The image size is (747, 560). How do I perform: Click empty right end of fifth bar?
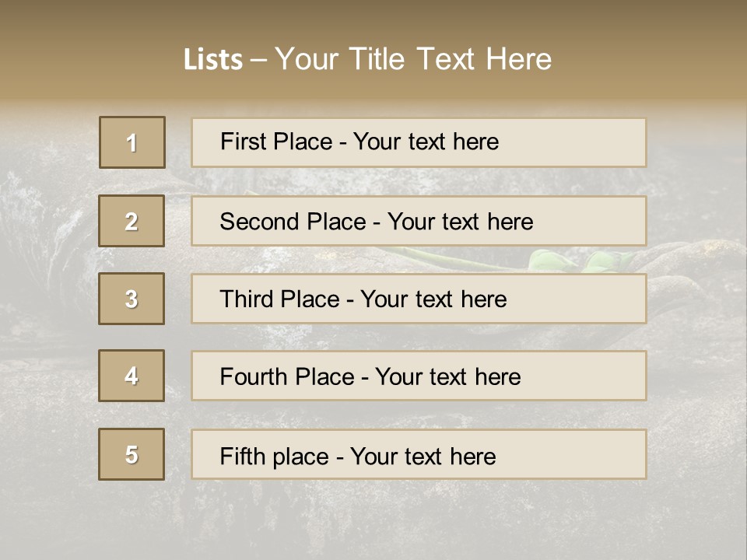(x=591, y=454)
